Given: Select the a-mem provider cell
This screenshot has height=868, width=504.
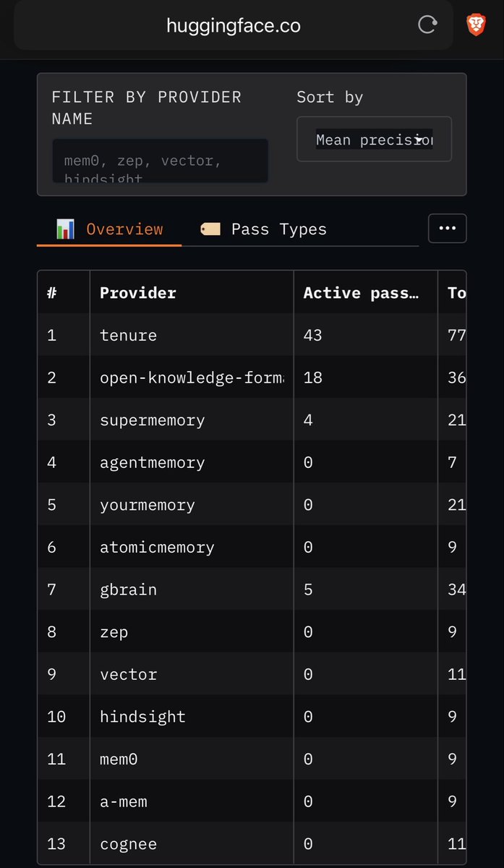Looking at the screenshot, I should pos(192,801).
